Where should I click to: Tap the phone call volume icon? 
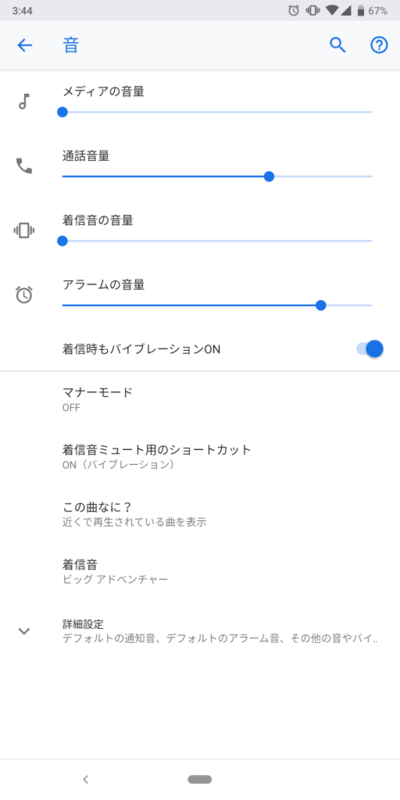(24, 166)
